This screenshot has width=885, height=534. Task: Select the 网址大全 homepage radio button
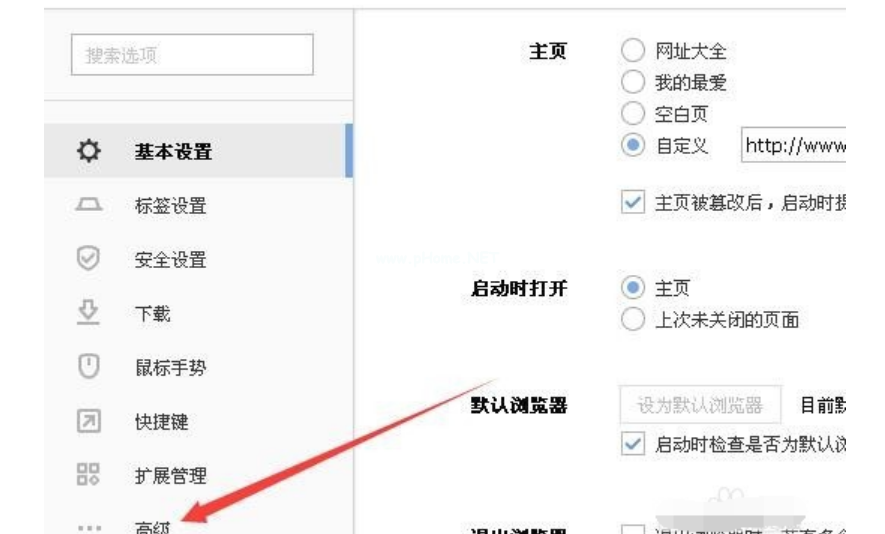pos(633,50)
